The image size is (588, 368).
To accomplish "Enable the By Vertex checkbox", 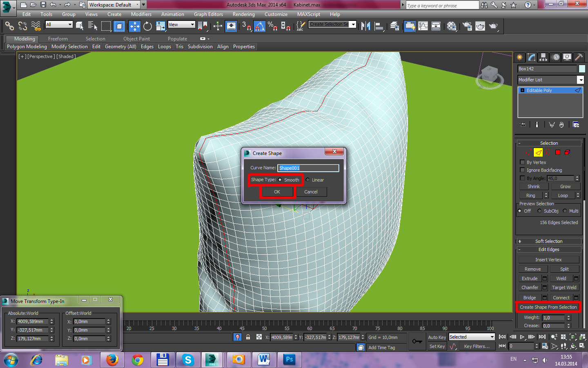I will click(x=522, y=162).
